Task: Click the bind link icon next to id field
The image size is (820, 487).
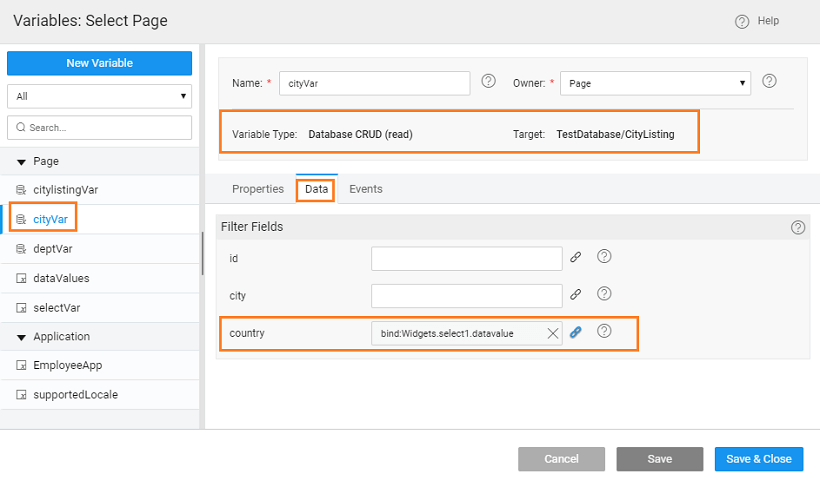Action: click(576, 257)
